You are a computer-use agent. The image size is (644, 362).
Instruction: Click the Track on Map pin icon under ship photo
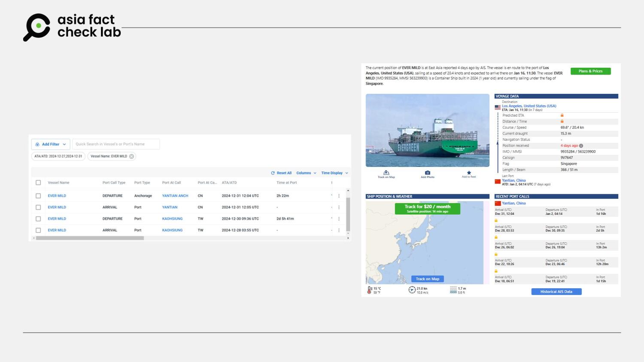pyautogui.click(x=386, y=172)
